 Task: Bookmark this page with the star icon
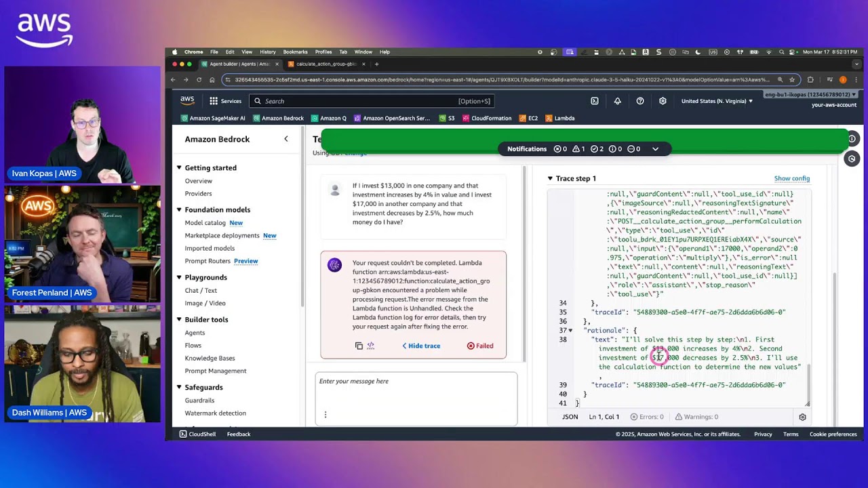tap(792, 79)
